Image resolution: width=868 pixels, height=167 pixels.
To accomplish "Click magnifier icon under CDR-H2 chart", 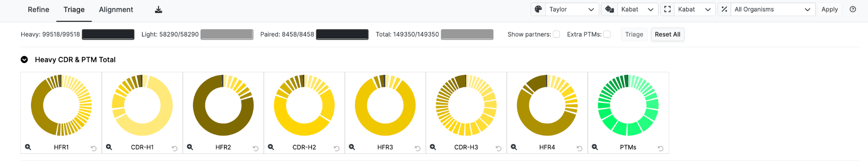I will (x=271, y=147).
